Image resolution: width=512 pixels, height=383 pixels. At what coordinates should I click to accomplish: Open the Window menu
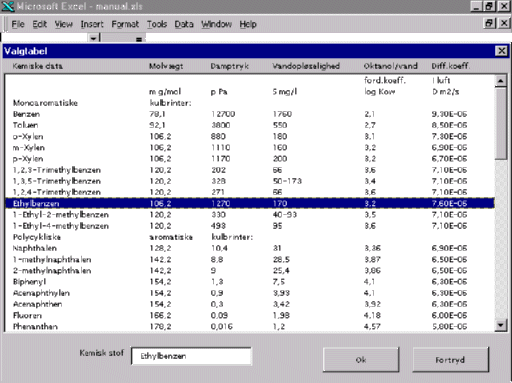(216, 24)
